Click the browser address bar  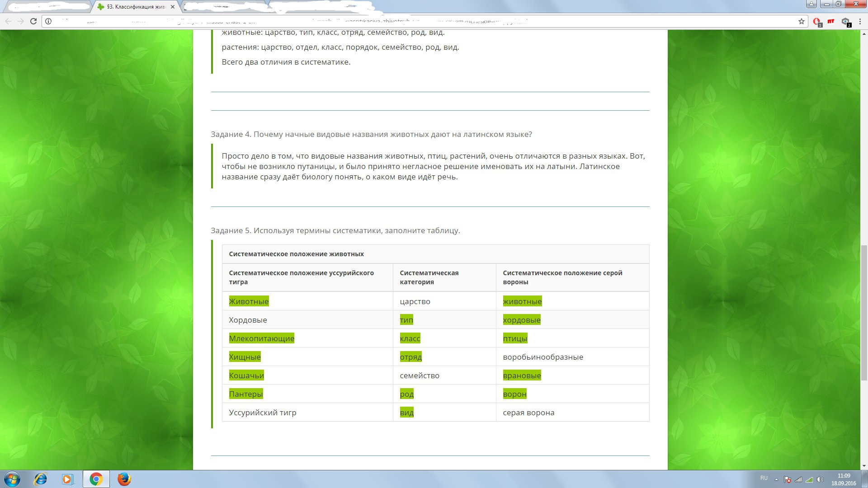point(407,21)
